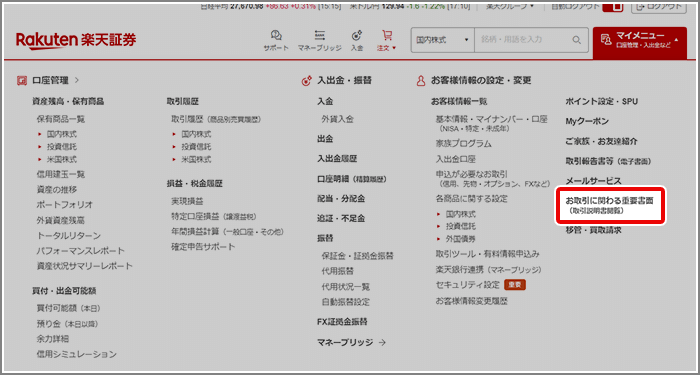Open the 国内株式 search category dropdown
This screenshot has width=700, height=375.
coord(442,40)
